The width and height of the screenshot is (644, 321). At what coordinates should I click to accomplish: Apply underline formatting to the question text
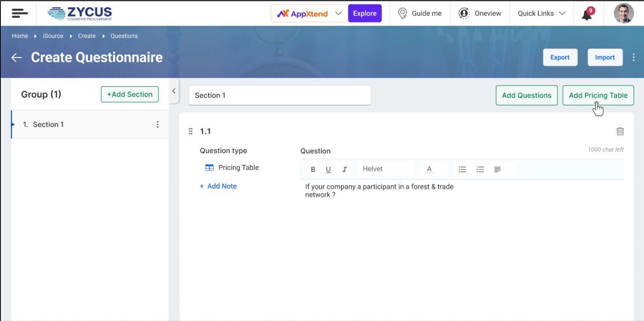pyautogui.click(x=328, y=169)
